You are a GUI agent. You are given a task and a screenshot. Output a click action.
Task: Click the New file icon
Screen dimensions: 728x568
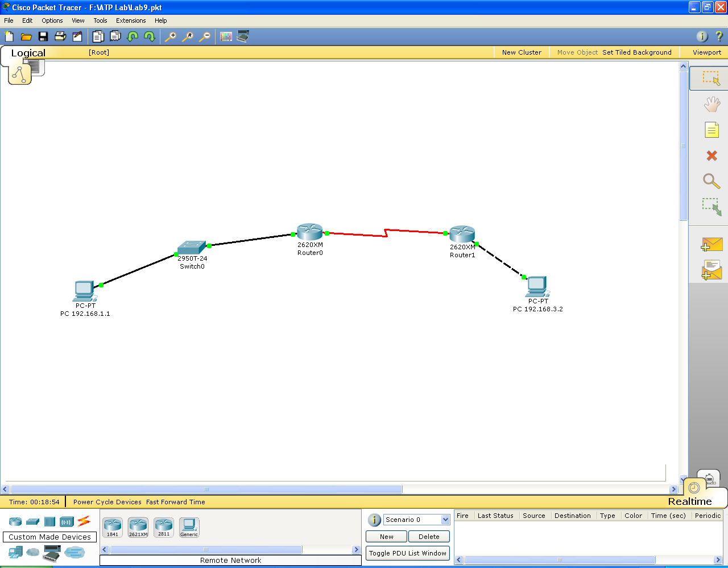pyautogui.click(x=9, y=36)
